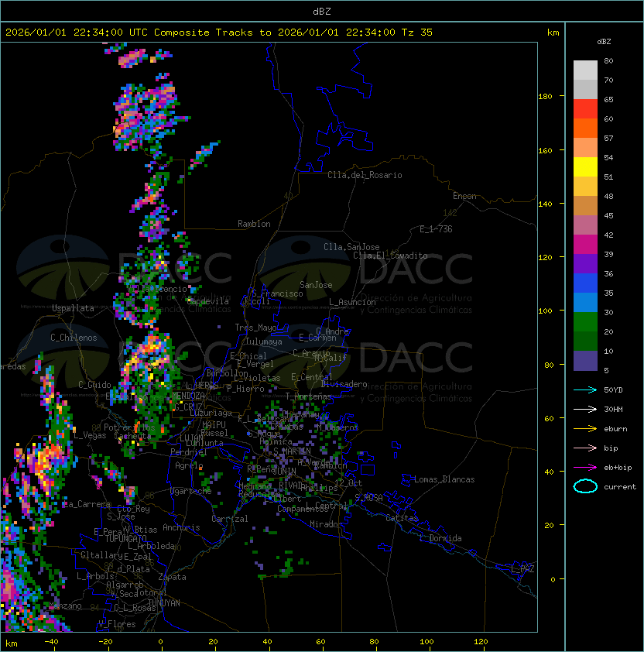The width and height of the screenshot is (644, 652).
Task: Click the yellow composite tracks timestamp header
Action: click(x=219, y=33)
